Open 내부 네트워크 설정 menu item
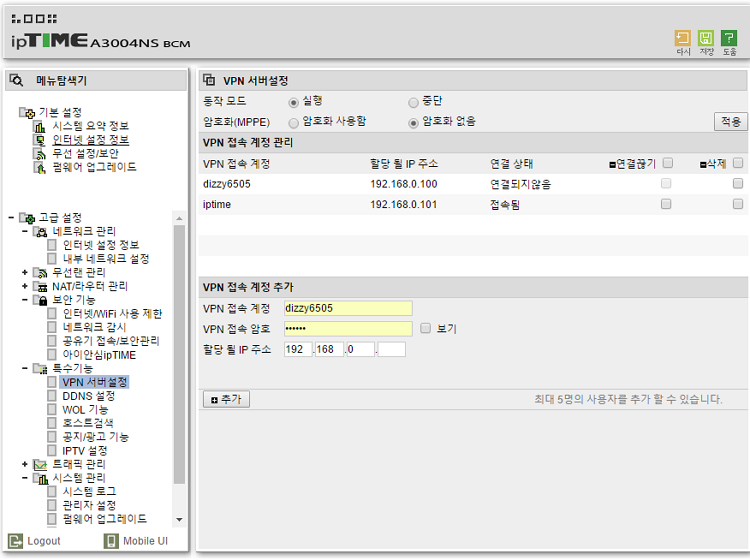The height and width of the screenshot is (560, 750). [106, 259]
